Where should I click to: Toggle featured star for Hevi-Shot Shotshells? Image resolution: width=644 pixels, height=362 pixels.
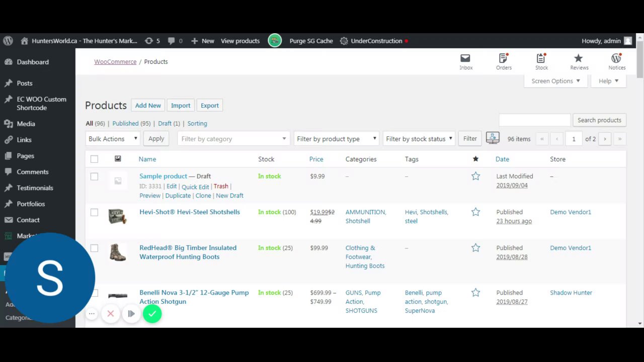tap(475, 212)
